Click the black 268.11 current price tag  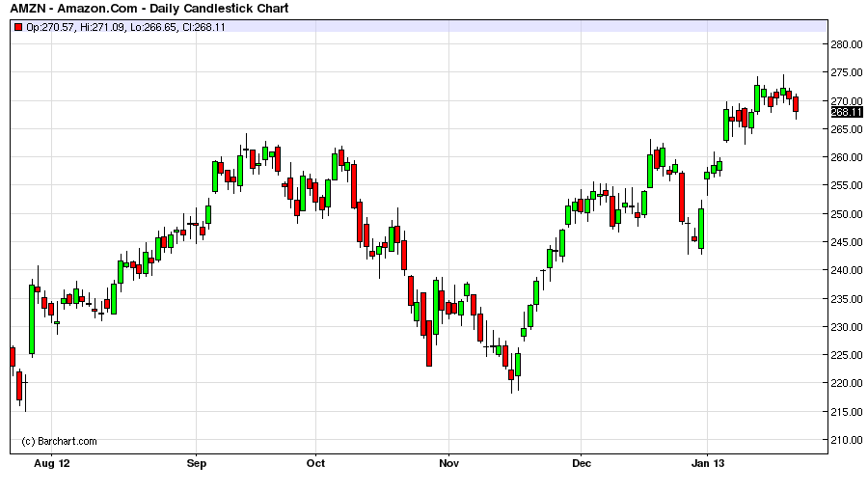[x=844, y=112]
